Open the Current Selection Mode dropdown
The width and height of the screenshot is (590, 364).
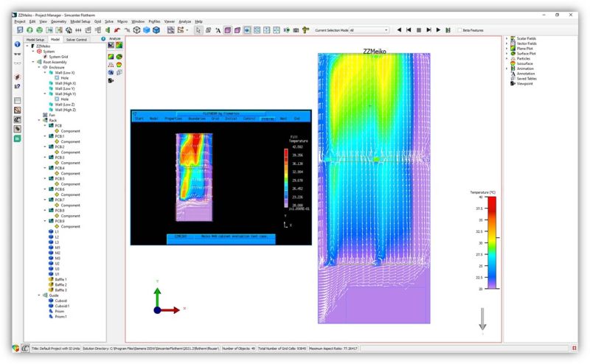369,30
